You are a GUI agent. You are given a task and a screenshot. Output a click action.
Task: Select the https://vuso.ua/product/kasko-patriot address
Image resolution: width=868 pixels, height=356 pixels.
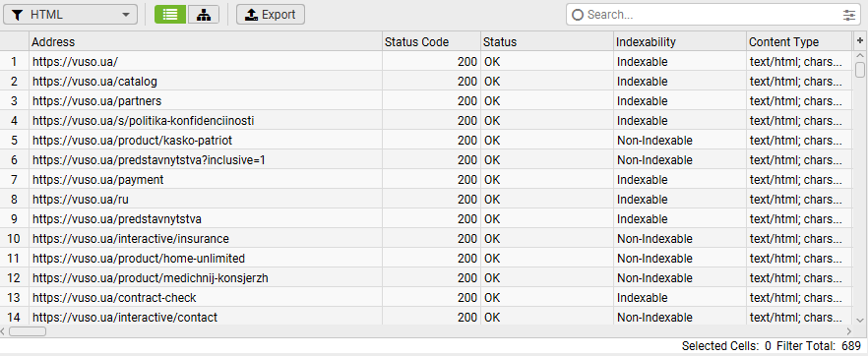tap(132, 141)
